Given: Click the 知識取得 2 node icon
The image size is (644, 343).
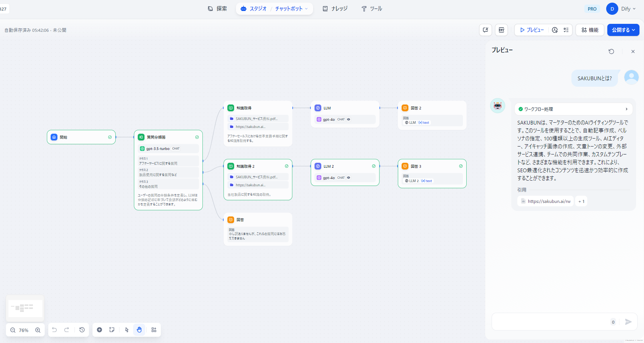Looking at the screenshot, I should point(231,166).
